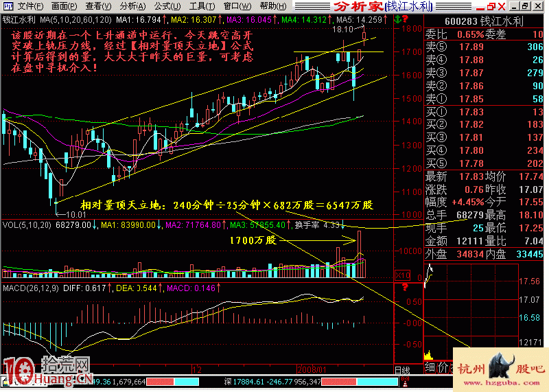Open the 分析(A) menu
Viewport: 549px width, 392px height.
click(x=132, y=6)
